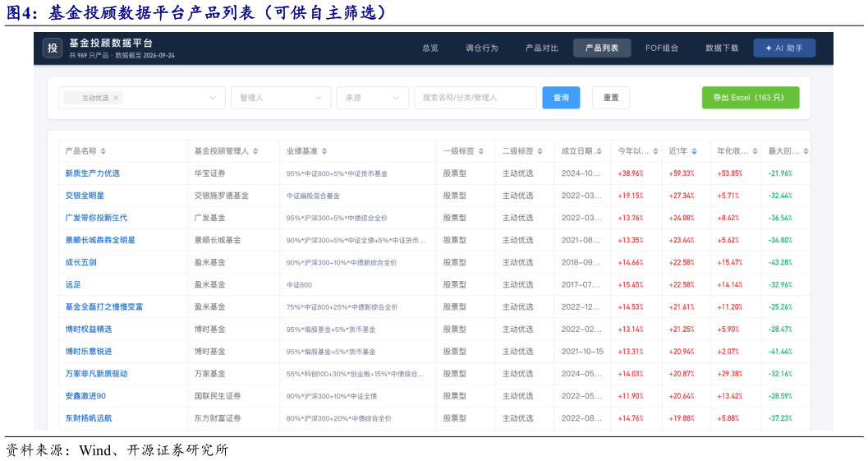
Task: Switch to 产品对比 tab
Action: pos(542,48)
